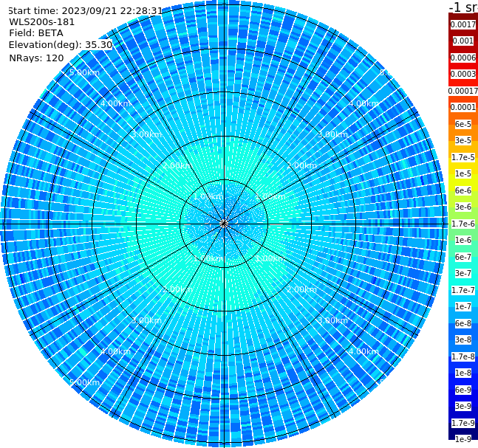Click the lower-right 1.00km range label

(x=270, y=258)
